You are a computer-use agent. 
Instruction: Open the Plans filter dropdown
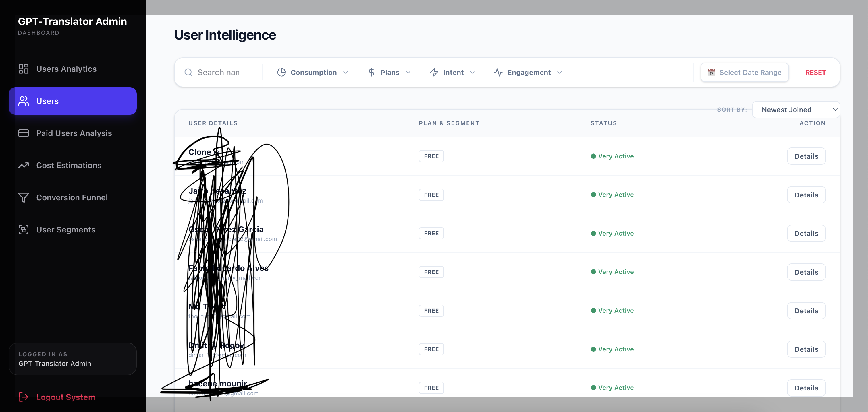click(389, 72)
